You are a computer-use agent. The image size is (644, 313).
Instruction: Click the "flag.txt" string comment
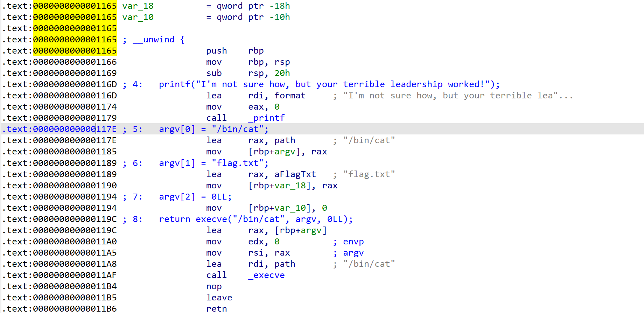[x=369, y=174]
